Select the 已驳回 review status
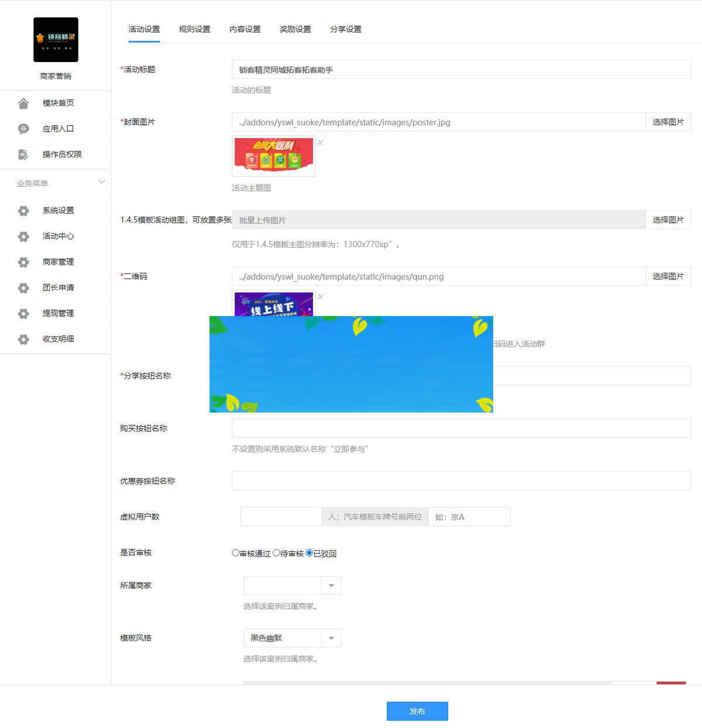702x728 pixels. tap(310, 552)
